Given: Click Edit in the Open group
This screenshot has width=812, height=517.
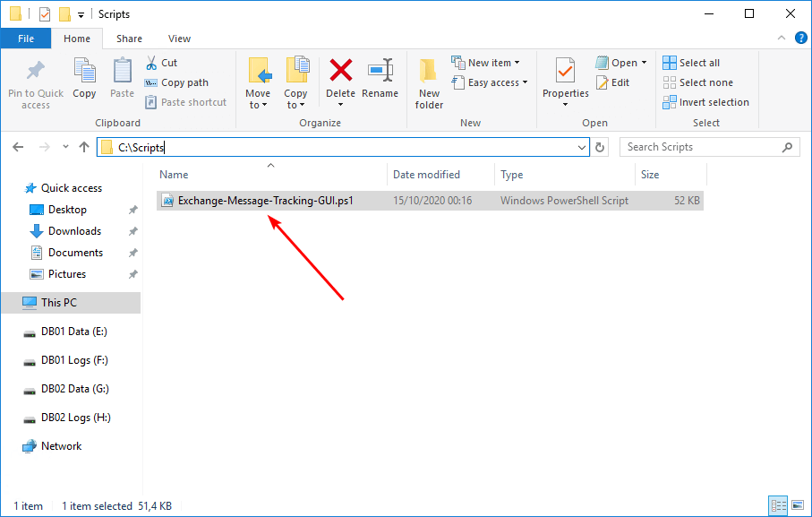Looking at the screenshot, I should [612, 82].
